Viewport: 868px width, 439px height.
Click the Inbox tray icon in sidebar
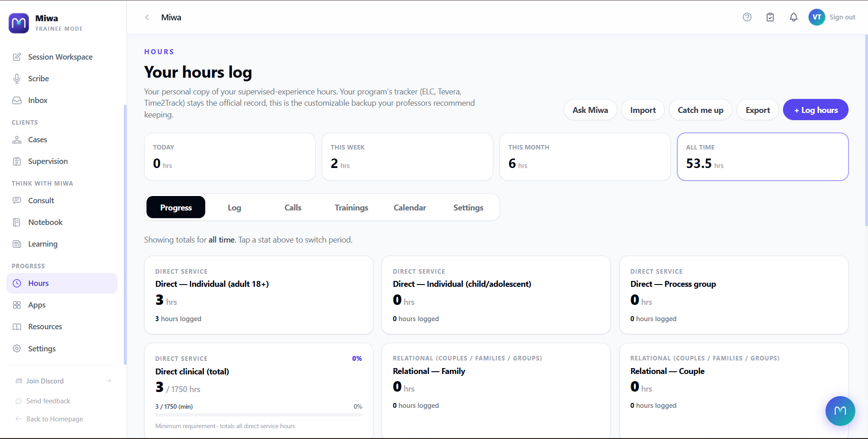click(17, 100)
